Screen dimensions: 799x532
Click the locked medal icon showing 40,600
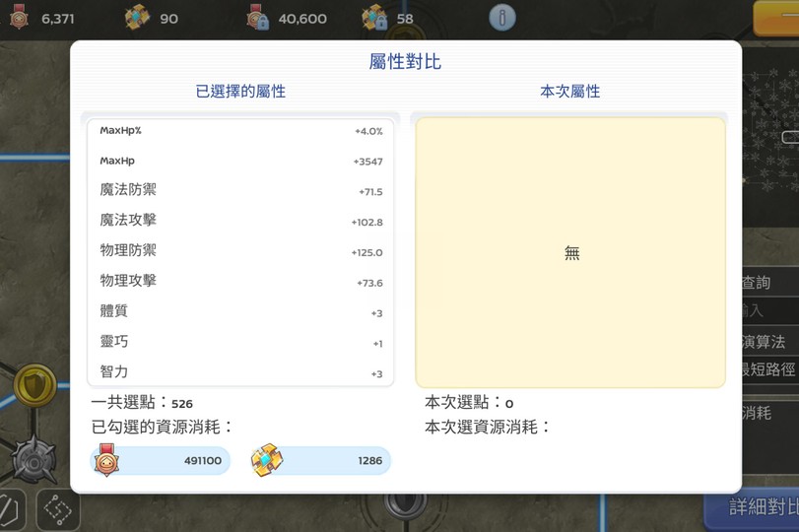(x=257, y=17)
